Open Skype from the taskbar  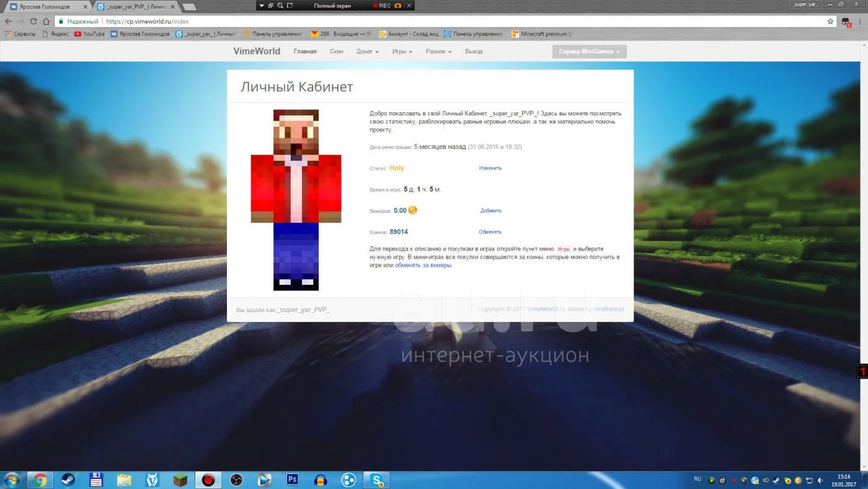coord(376,480)
